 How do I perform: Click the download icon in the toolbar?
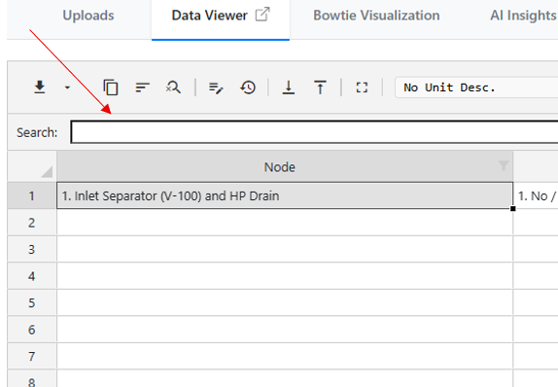[x=40, y=87]
